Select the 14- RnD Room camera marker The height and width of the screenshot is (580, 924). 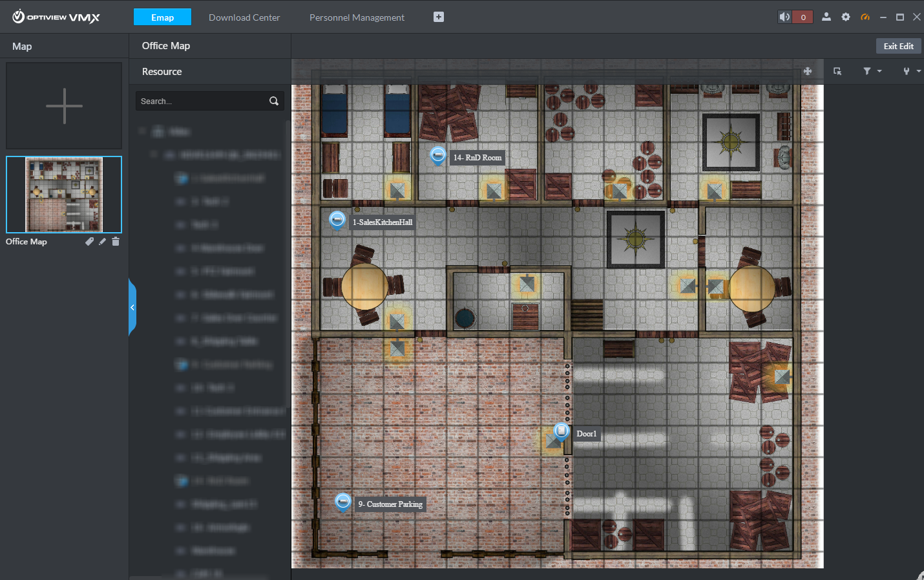click(437, 155)
